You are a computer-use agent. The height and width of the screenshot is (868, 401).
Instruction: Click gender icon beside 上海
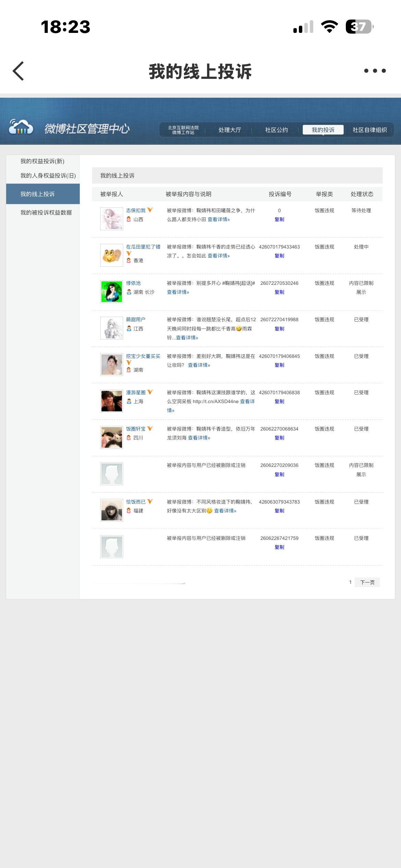click(129, 401)
